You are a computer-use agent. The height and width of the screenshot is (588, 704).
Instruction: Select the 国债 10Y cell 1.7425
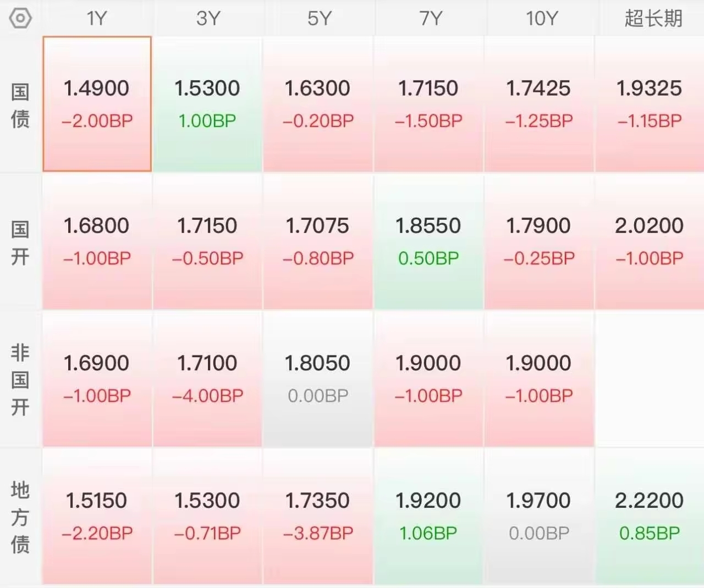click(x=539, y=104)
